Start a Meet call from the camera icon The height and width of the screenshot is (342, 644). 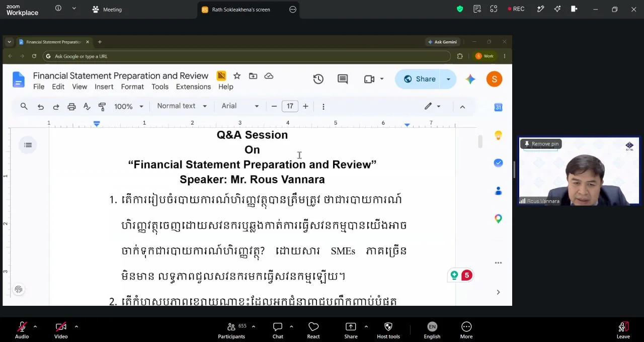coord(369,79)
